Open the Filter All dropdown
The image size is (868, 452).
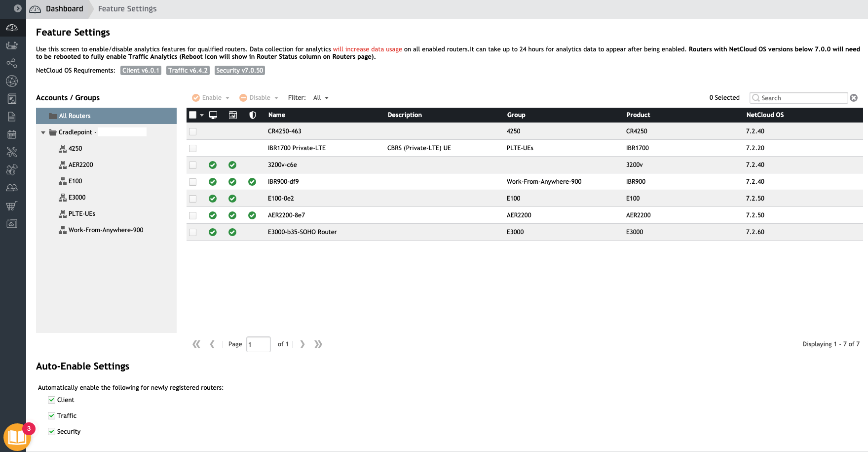(321, 98)
